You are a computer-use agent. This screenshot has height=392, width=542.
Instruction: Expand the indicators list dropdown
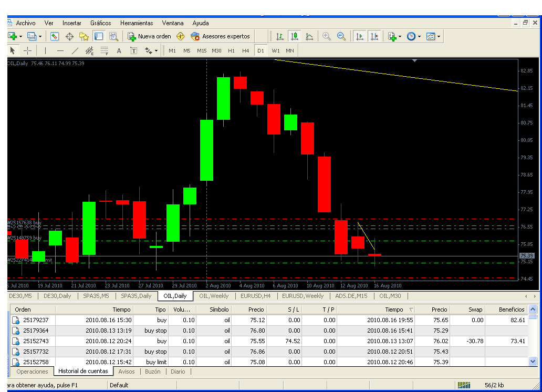(400, 36)
